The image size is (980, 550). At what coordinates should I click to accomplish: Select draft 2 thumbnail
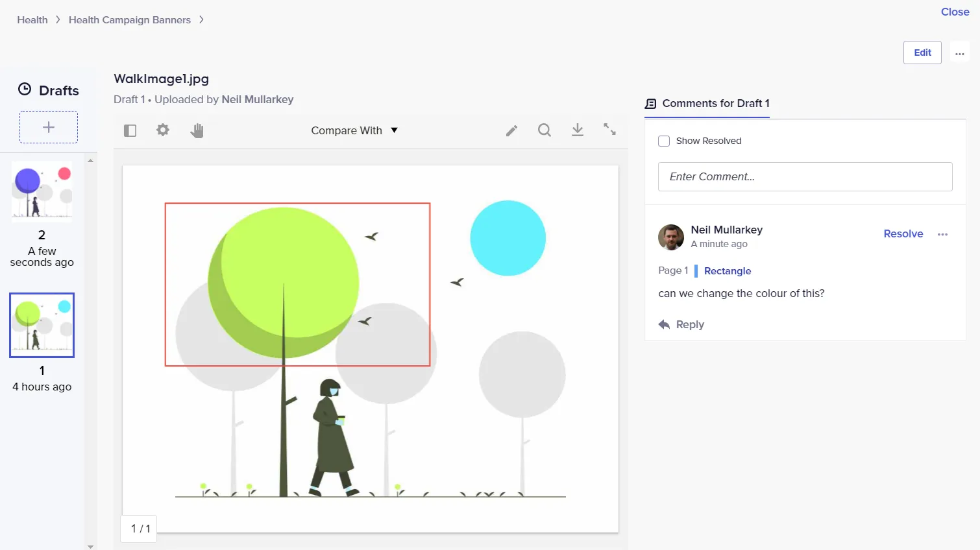click(x=42, y=191)
